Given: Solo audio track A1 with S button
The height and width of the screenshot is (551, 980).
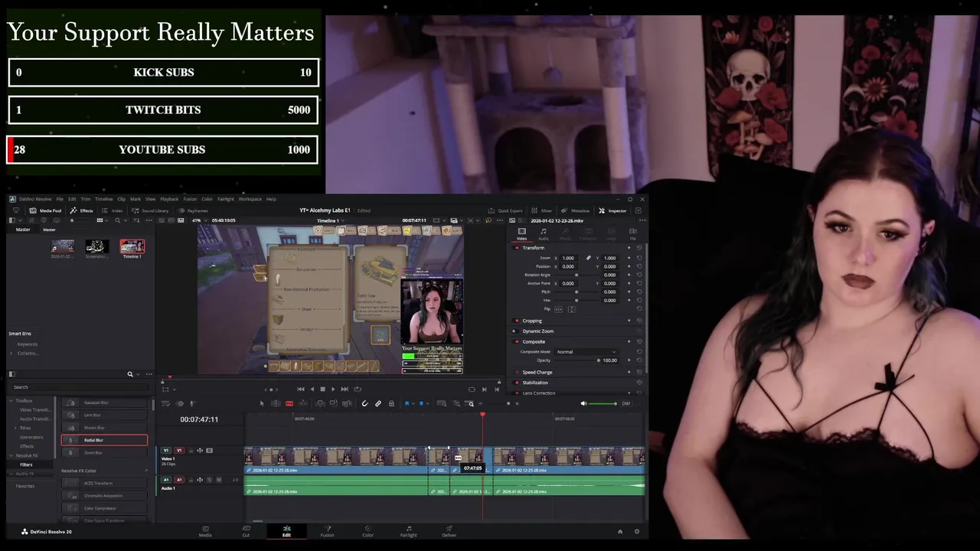Looking at the screenshot, I should [210, 480].
